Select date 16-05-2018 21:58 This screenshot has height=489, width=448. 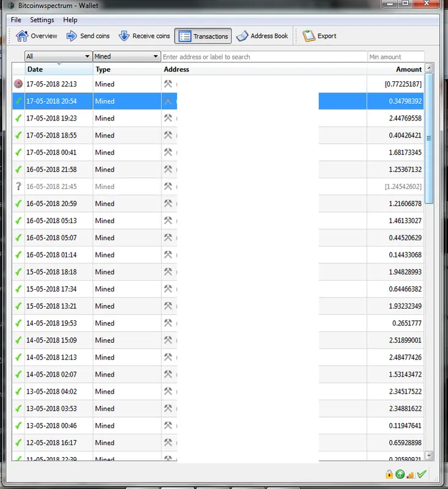(x=51, y=169)
